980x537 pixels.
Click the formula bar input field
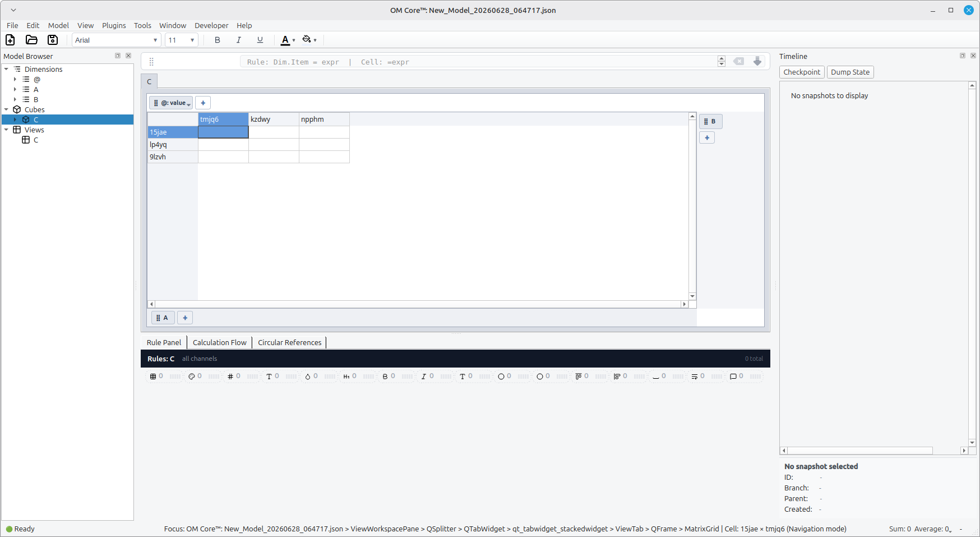tap(479, 62)
